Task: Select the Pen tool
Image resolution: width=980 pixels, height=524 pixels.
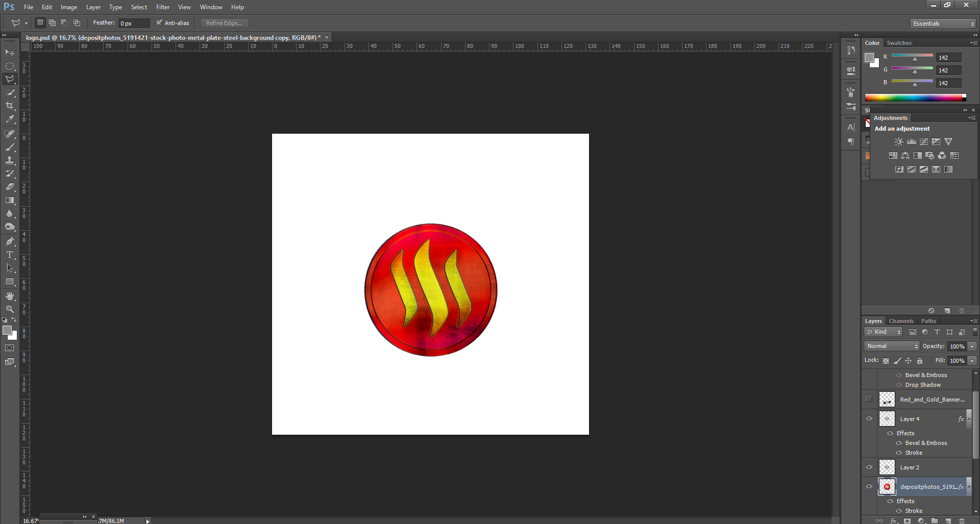Action: (x=10, y=241)
